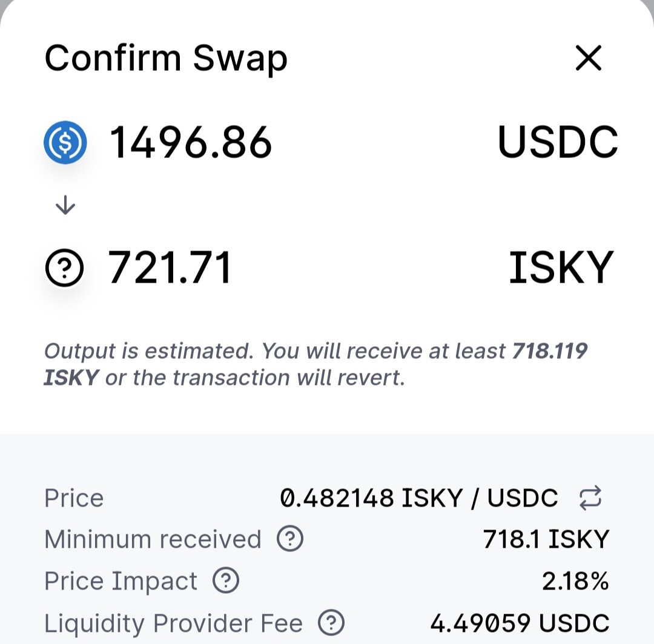Open the Minimum received help tooltip
The image size is (654, 644).
[290, 539]
